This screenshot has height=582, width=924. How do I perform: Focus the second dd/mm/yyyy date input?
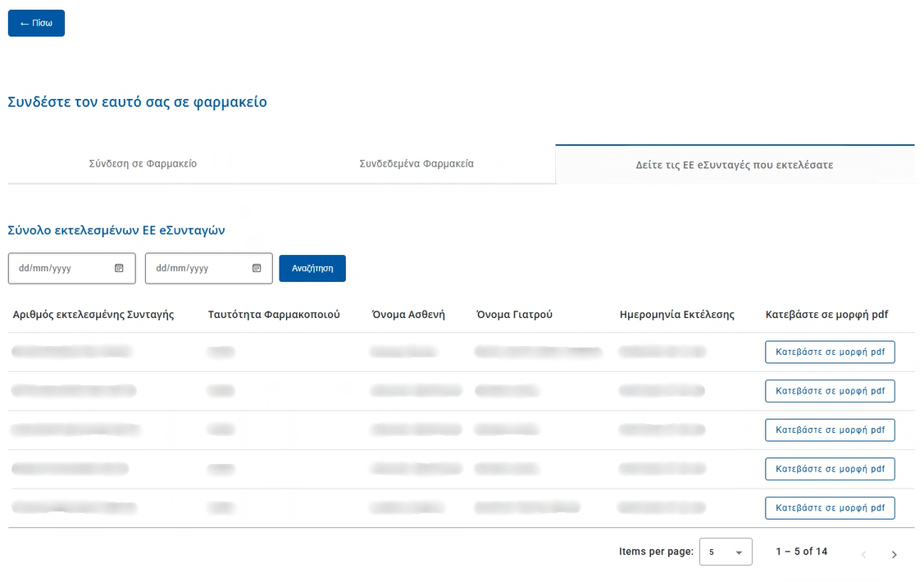coord(195,268)
